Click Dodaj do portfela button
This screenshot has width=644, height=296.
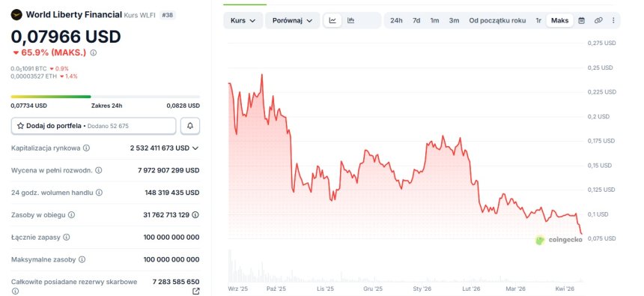click(94, 126)
